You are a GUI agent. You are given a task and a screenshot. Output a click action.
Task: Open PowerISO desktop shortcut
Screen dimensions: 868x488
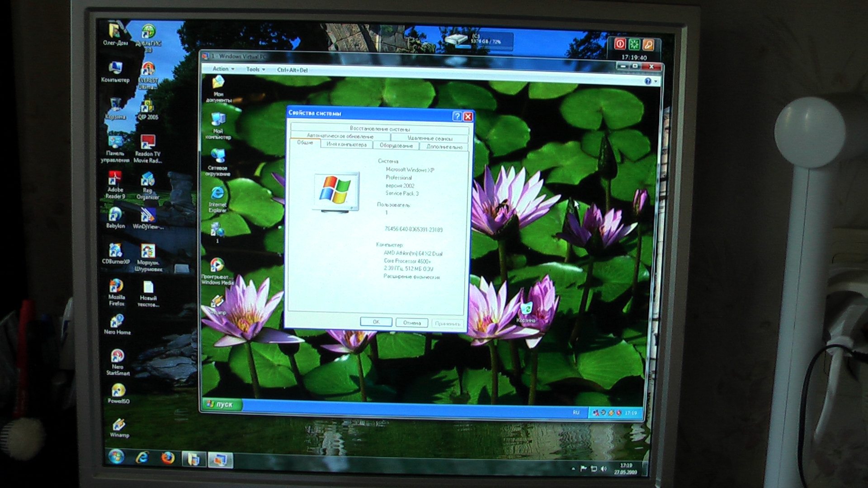coord(118,393)
